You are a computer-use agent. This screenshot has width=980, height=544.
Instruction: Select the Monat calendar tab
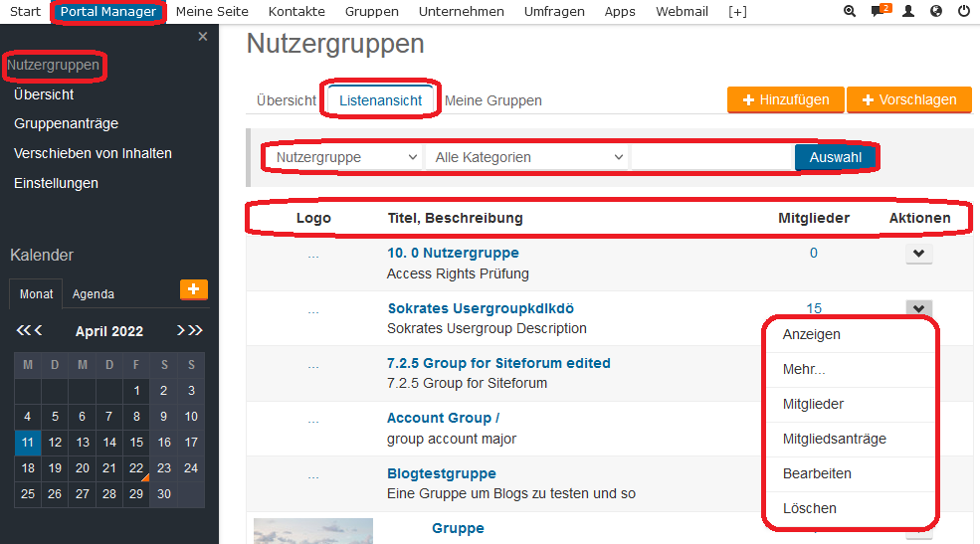(x=36, y=294)
